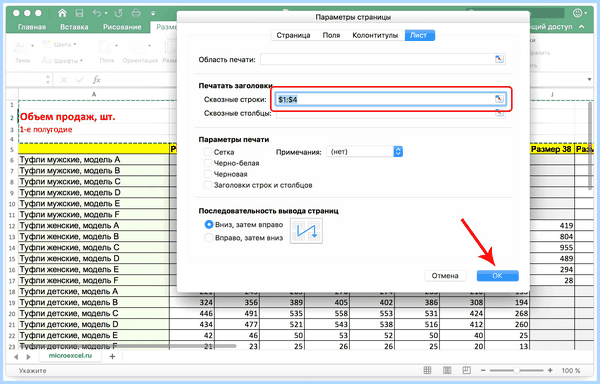600x384 pixels.
Task: Click the Name Box stepper arrows
Action: click(x=48, y=80)
